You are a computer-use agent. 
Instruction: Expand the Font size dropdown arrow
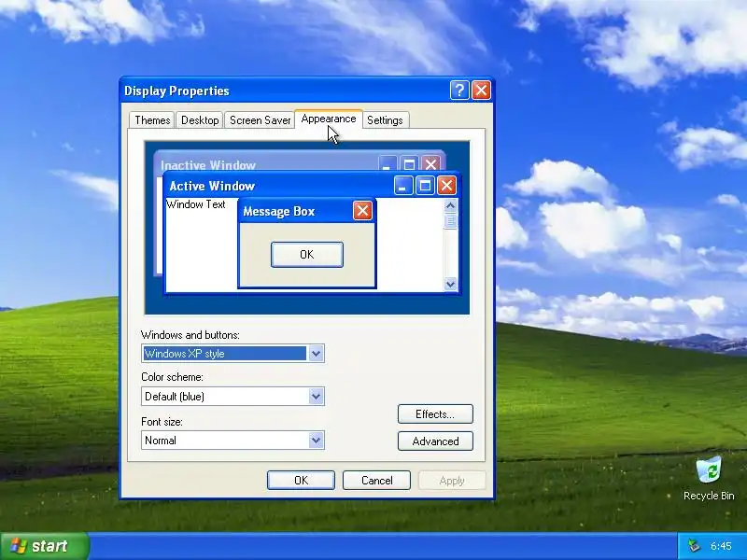pos(316,440)
